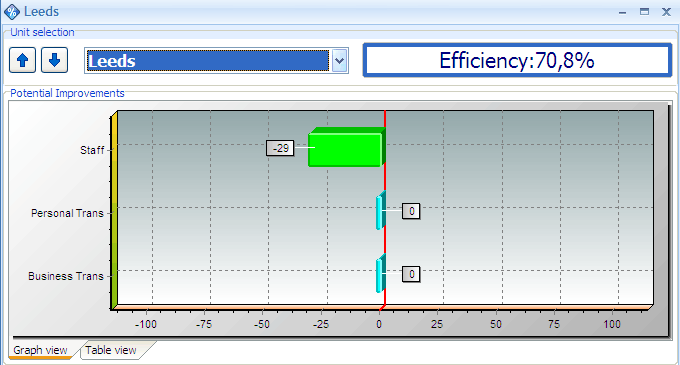680x365 pixels.
Task: Click the down arrow unit button
Action: 54,60
